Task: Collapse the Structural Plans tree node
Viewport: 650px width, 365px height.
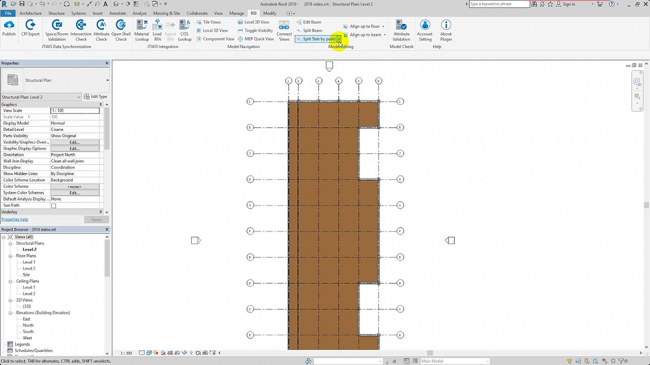Action: coord(10,243)
